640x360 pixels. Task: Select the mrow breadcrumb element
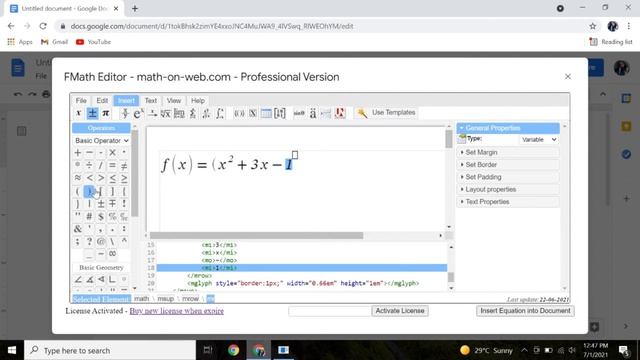pos(190,299)
